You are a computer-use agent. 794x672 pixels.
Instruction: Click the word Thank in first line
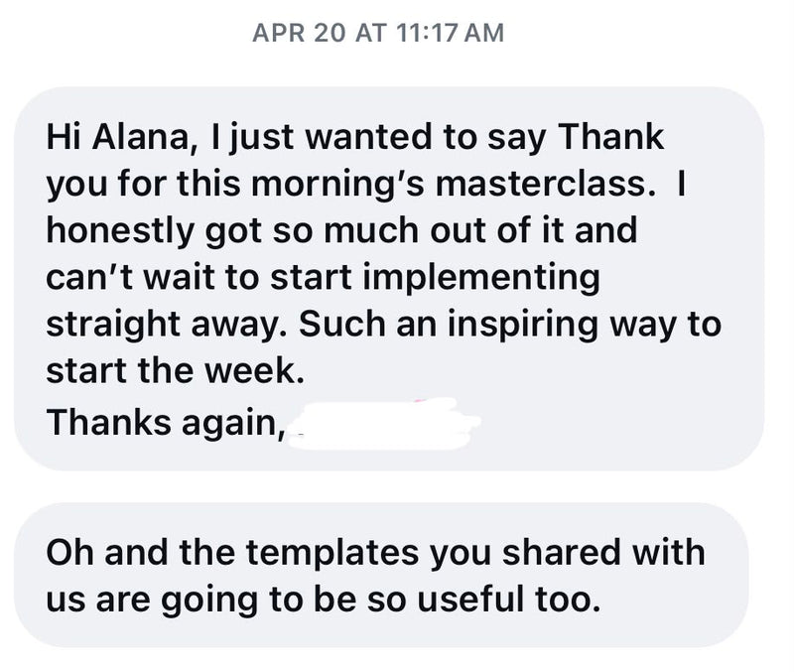[610, 137]
